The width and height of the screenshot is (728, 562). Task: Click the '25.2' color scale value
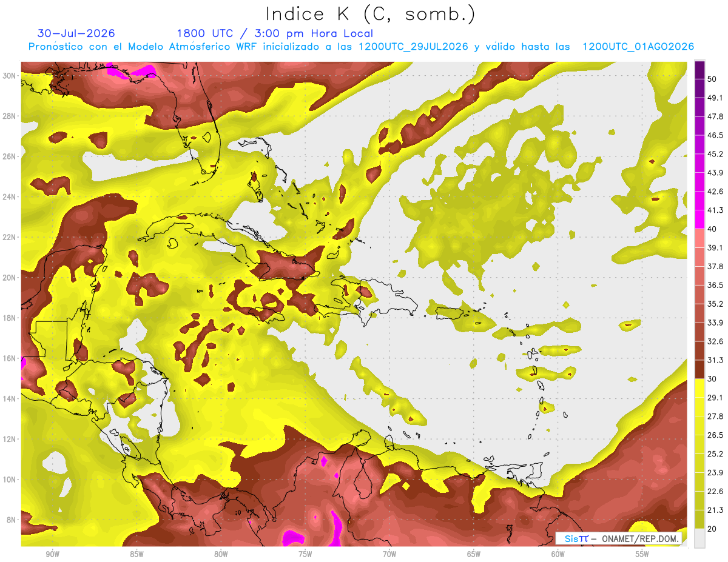point(715,454)
